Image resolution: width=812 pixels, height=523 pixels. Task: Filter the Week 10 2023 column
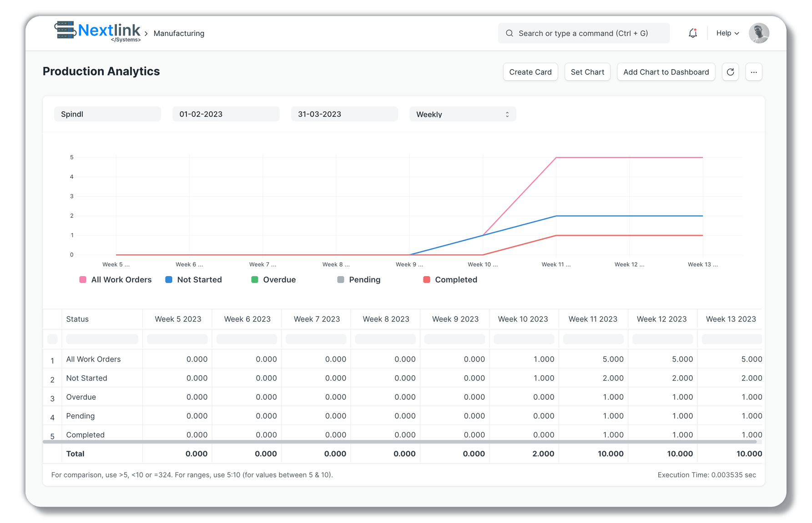[x=524, y=339]
